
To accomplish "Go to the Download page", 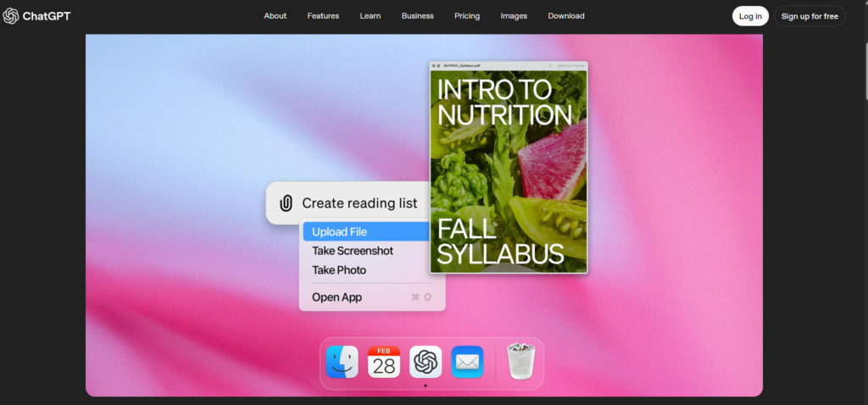I will tap(566, 16).
